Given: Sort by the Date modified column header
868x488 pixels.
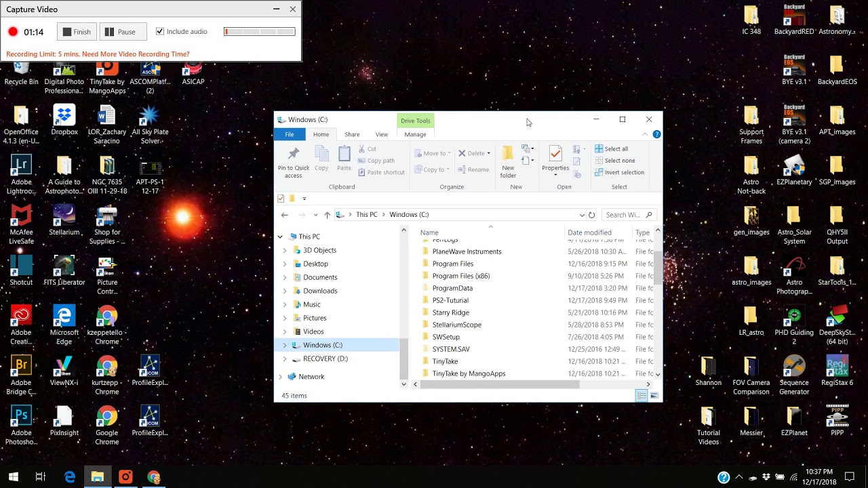Looking at the screenshot, I should 590,232.
